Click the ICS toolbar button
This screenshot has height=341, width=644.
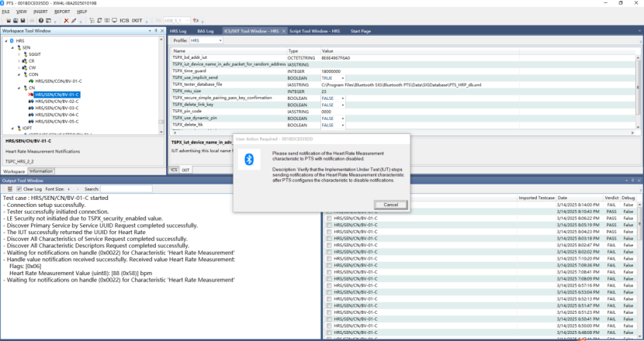click(124, 20)
